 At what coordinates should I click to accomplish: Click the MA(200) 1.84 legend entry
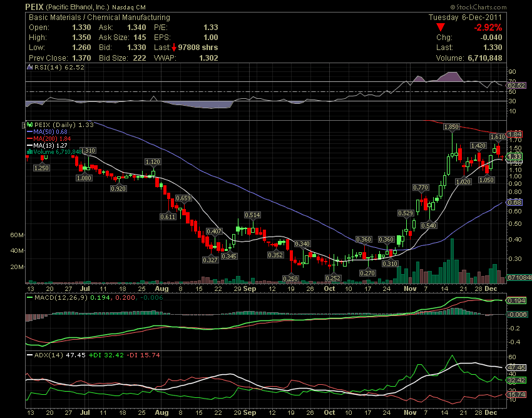click(x=49, y=138)
